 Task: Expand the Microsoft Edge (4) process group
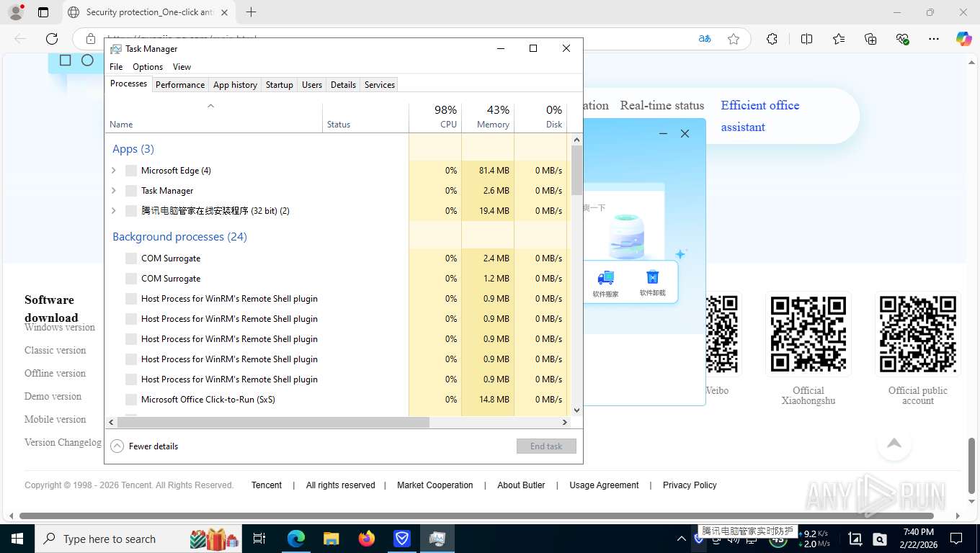[114, 171]
